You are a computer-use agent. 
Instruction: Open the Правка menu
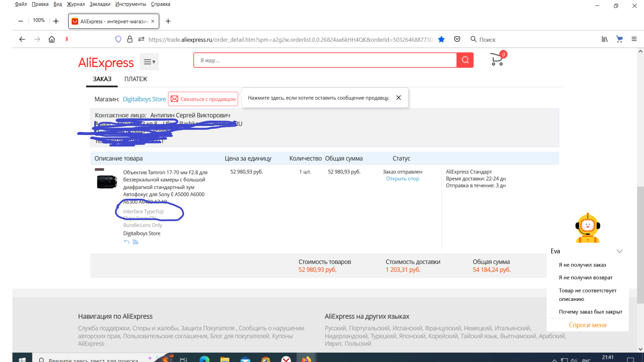(x=40, y=4)
